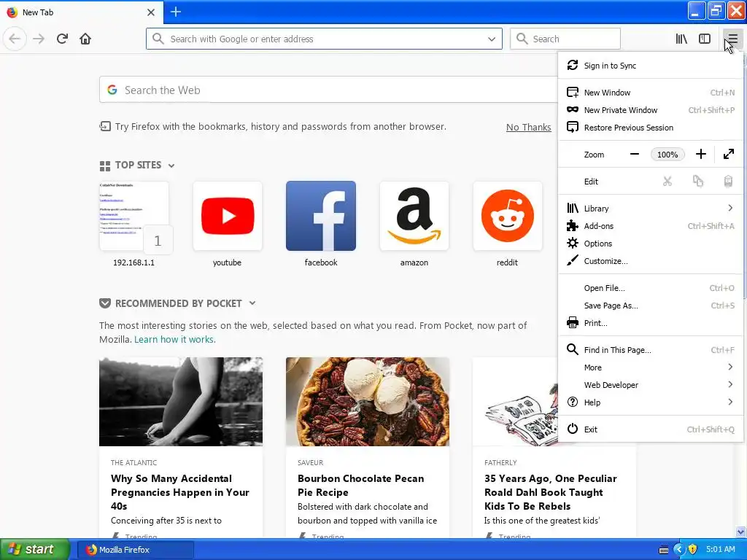Select Open File... menu entry
747x560 pixels.
(650, 288)
